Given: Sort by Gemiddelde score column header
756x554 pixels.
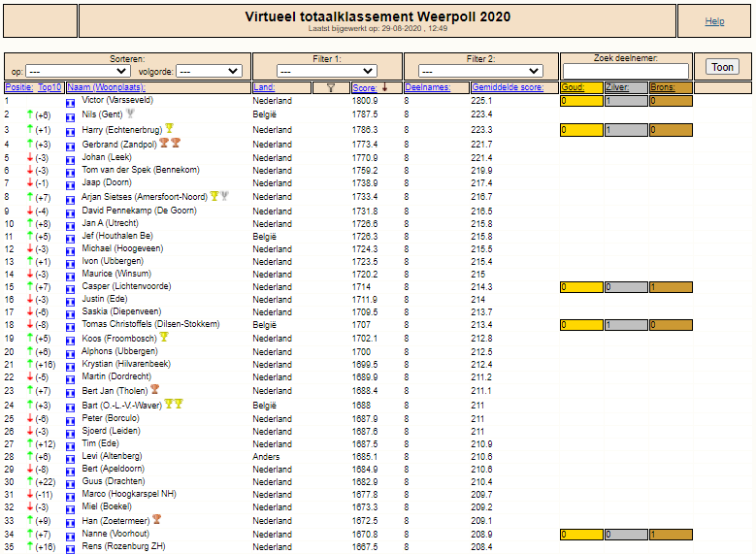Looking at the screenshot, I should [x=508, y=87].
